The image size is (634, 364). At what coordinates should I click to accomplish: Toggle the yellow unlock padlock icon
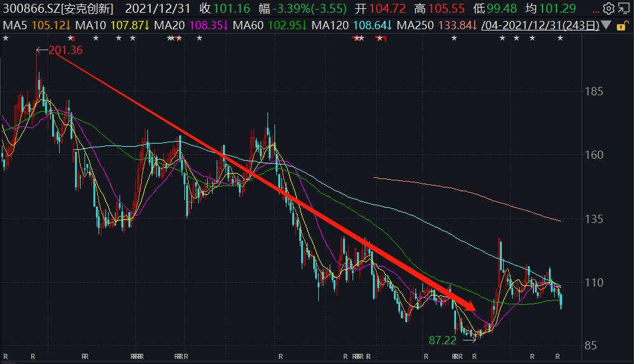tap(621, 26)
